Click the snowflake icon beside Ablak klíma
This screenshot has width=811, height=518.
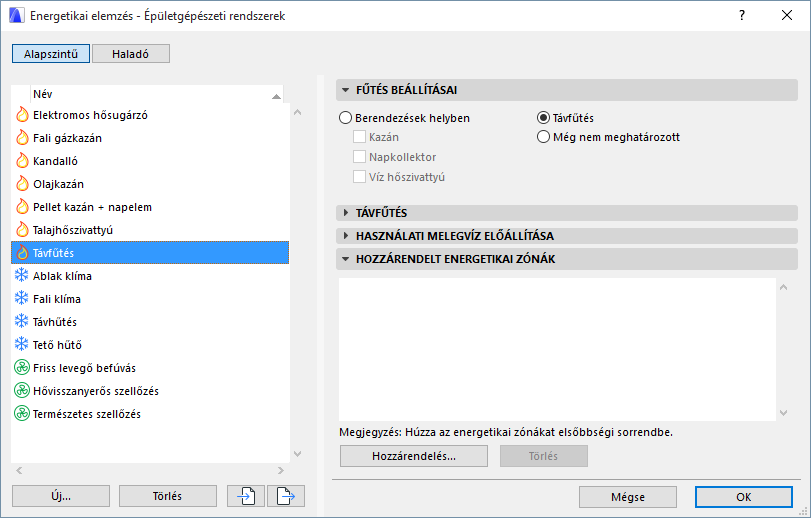(x=22, y=276)
